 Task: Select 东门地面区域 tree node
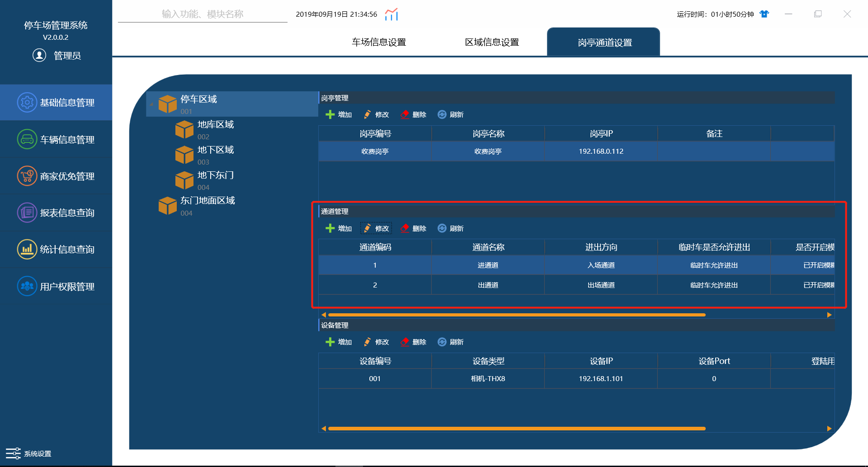208,200
